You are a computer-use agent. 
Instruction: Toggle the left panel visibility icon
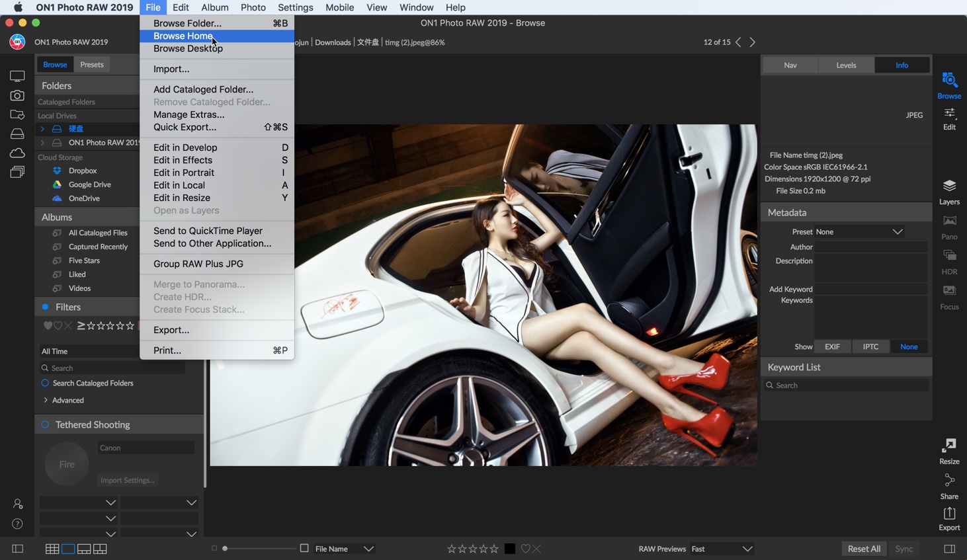point(18,549)
